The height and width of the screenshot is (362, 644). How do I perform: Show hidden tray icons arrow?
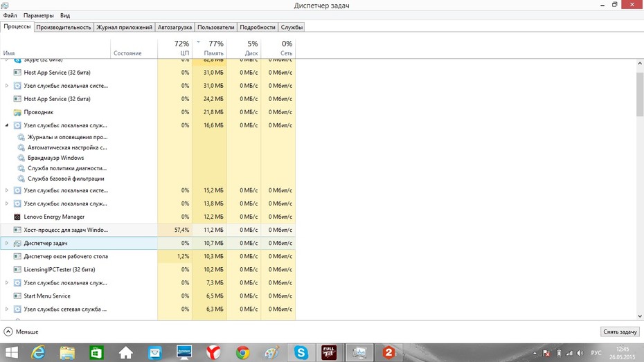[535, 353]
